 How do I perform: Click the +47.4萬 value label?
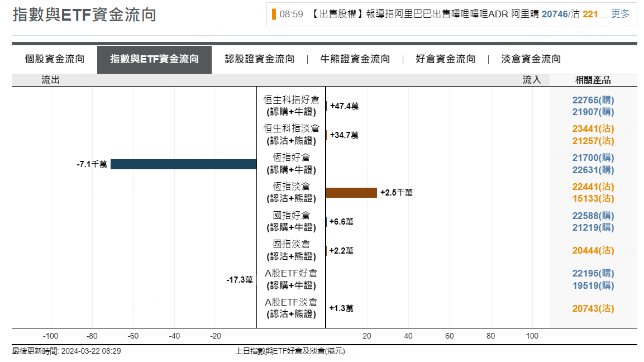pos(344,106)
